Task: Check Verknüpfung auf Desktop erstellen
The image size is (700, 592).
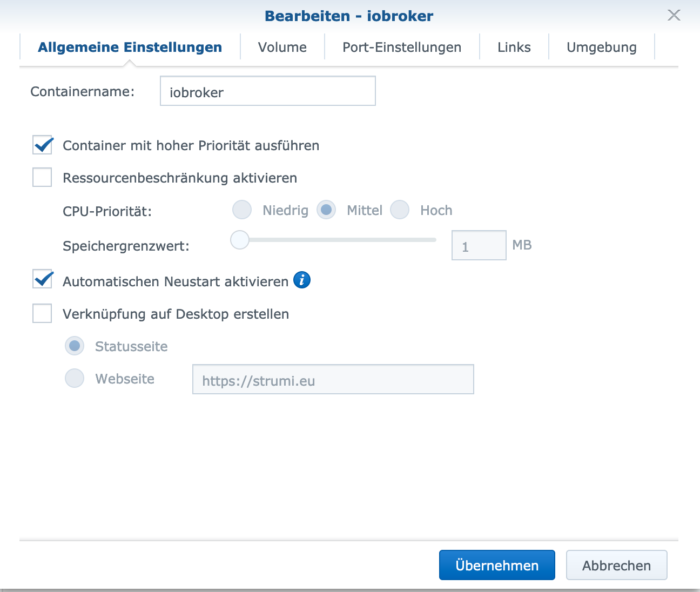Action: pos(42,313)
